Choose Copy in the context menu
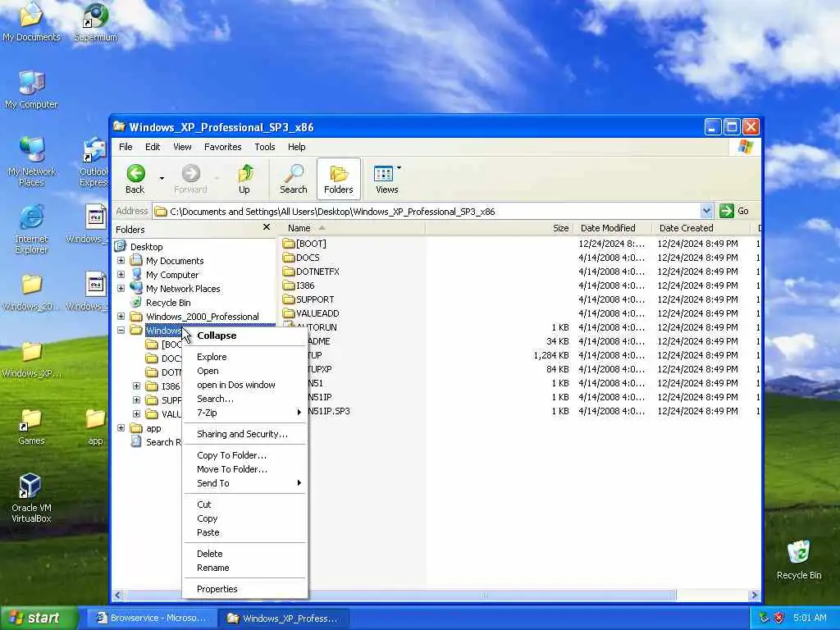The image size is (840, 630). click(244, 518)
